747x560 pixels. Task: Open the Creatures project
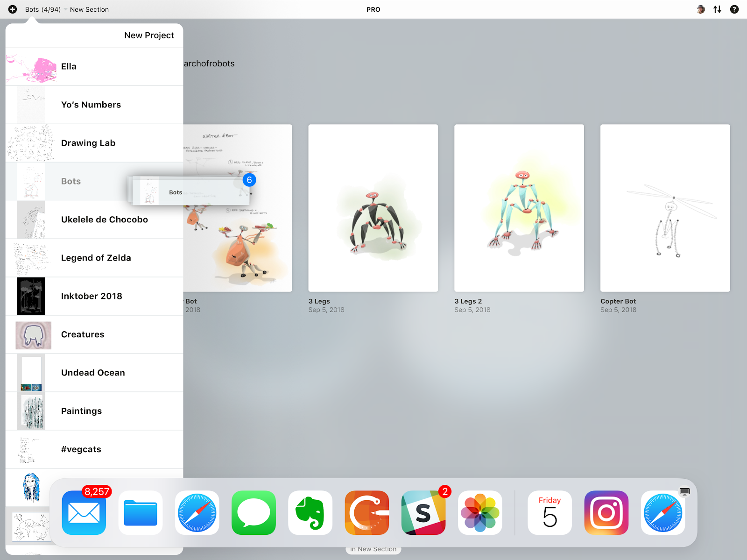point(94,335)
